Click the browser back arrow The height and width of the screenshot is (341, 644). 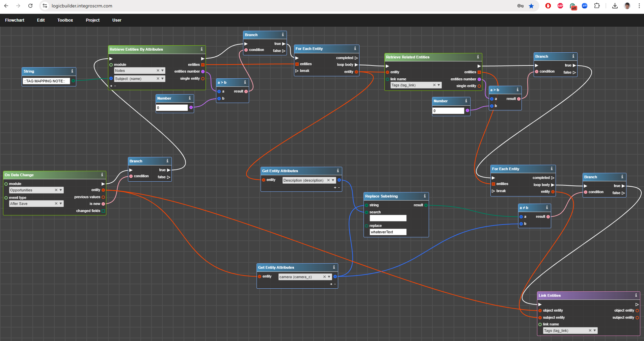pyautogui.click(x=6, y=6)
